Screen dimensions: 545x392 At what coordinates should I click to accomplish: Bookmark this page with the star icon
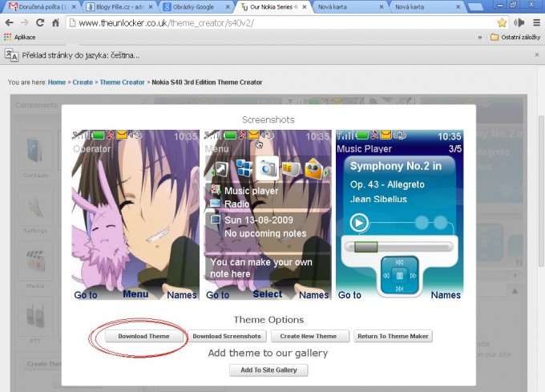click(x=502, y=23)
